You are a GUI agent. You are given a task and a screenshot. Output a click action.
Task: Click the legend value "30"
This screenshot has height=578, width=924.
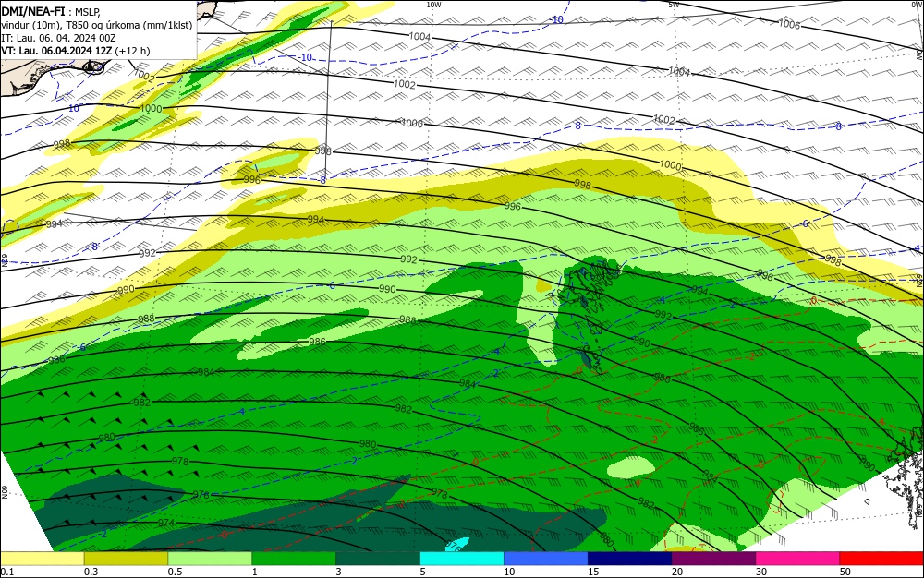761,572
